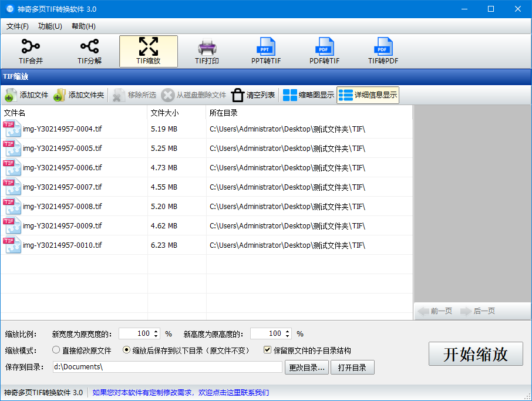The width and height of the screenshot is (532, 401).
Task: Click 添加文件夹 to add a folder
Action: click(x=79, y=95)
